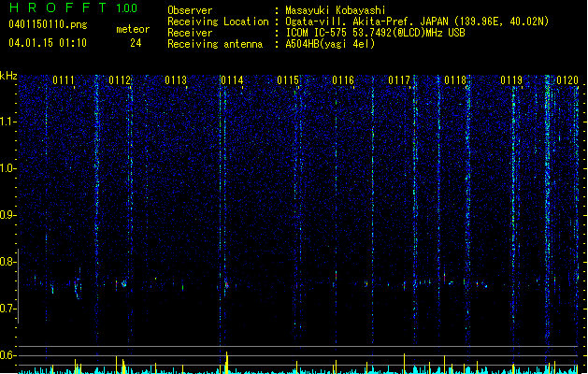Click the 1.0 frequency axis label
588x374 pixels.
(x=7, y=168)
